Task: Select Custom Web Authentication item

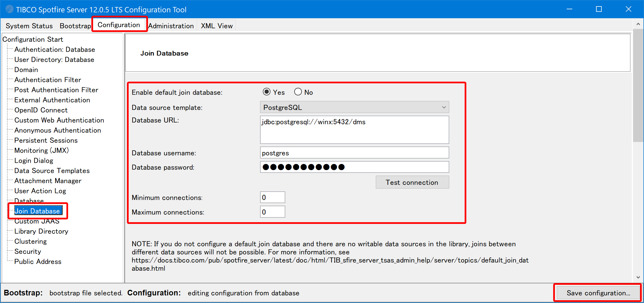Action: click(59, 120)
